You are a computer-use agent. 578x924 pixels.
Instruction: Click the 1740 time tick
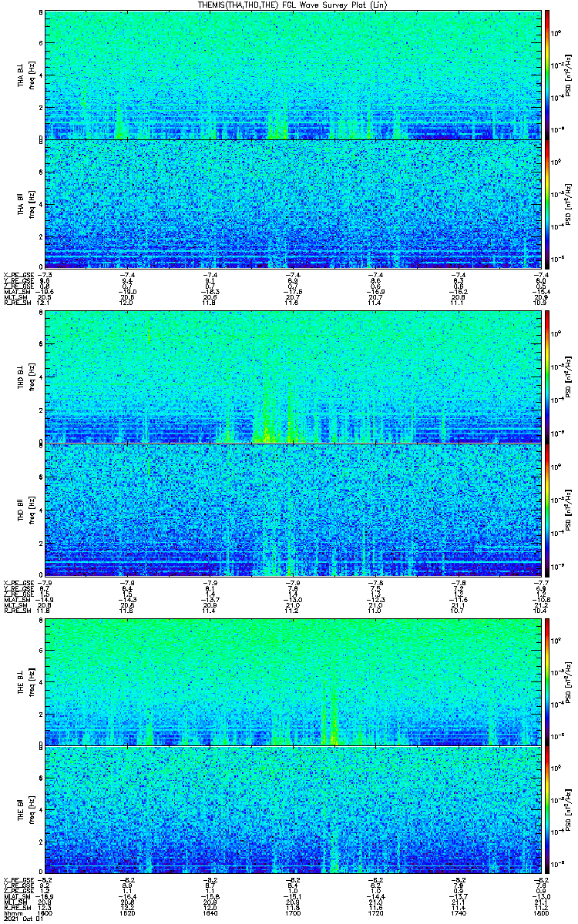458,914
